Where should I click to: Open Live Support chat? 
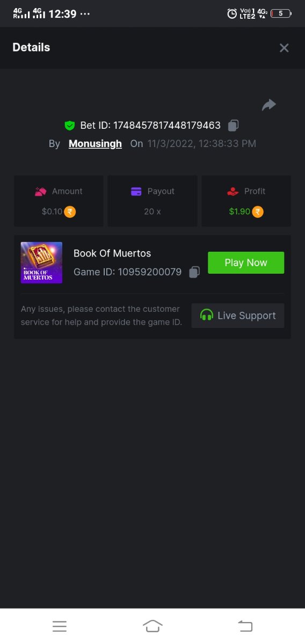pos(238,316)
